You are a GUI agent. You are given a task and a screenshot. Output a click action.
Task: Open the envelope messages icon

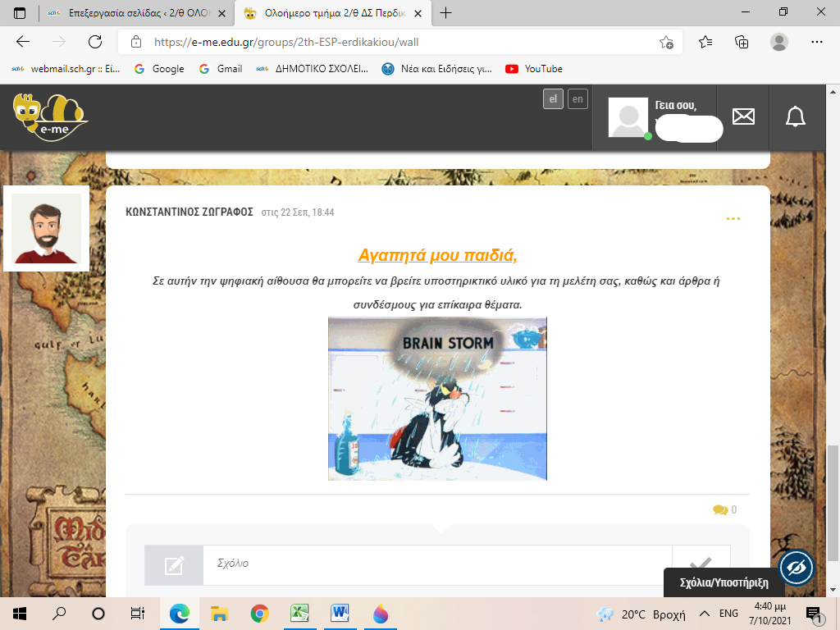click(x=743, y=116)
